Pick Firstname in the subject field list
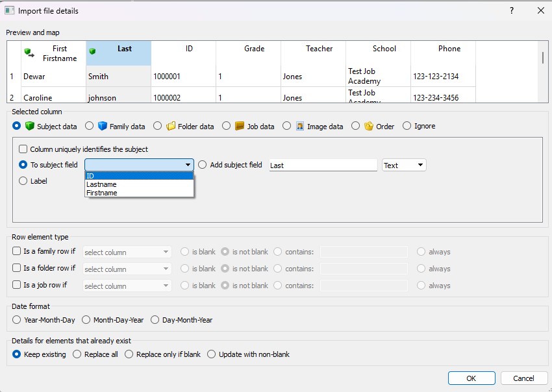552x392 pixels. coord(101,193)
